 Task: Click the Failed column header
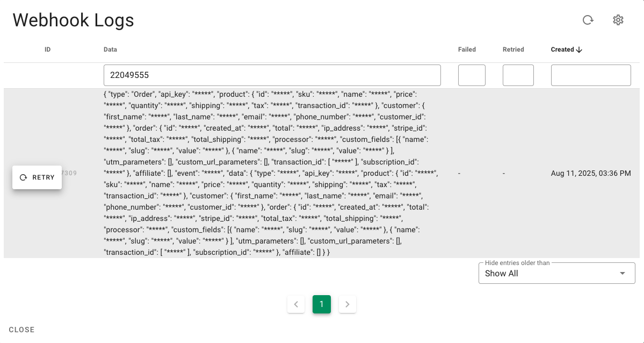[x=467, y=49]
